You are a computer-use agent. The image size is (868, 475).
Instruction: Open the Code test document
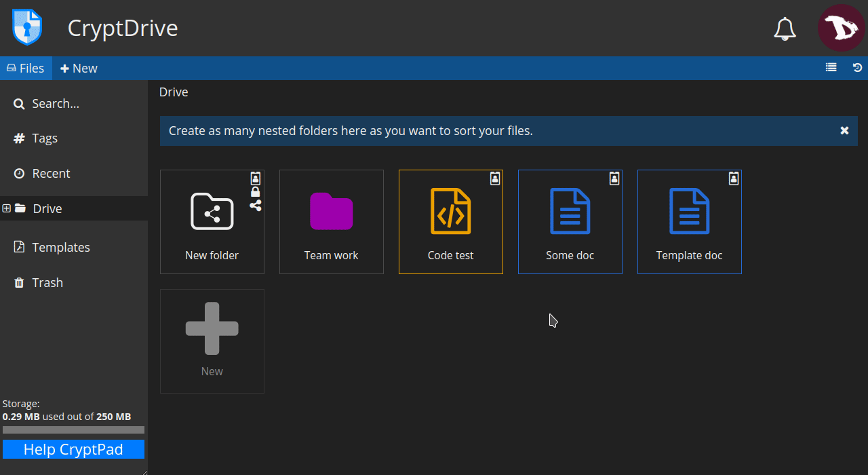(x=450, y=222)
